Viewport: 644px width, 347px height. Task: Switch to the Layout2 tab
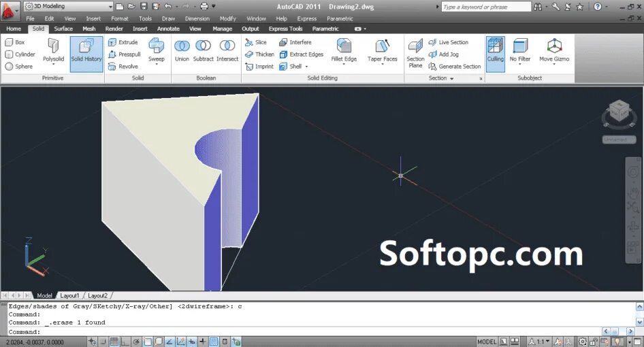click(97, 296)
